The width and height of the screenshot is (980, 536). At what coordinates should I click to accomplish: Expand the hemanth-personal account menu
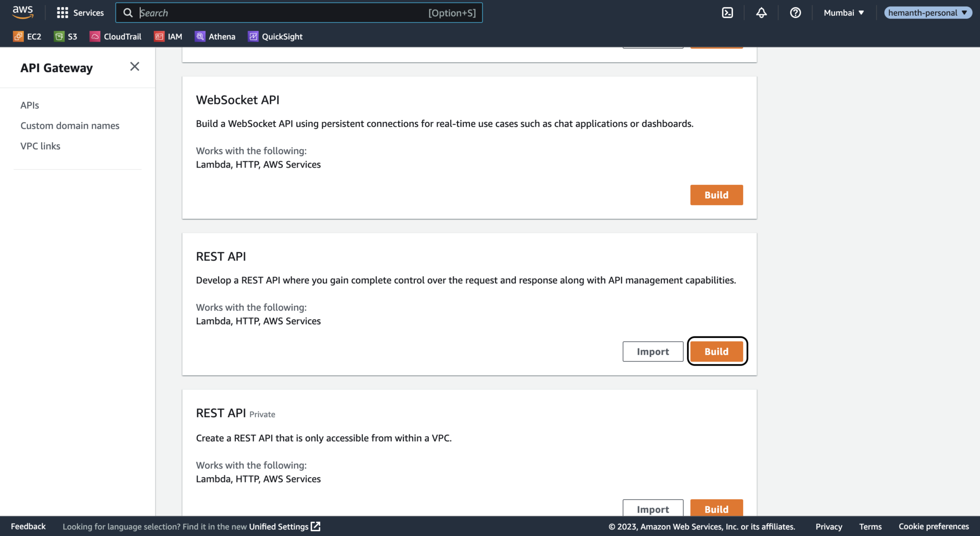(928, 12)
